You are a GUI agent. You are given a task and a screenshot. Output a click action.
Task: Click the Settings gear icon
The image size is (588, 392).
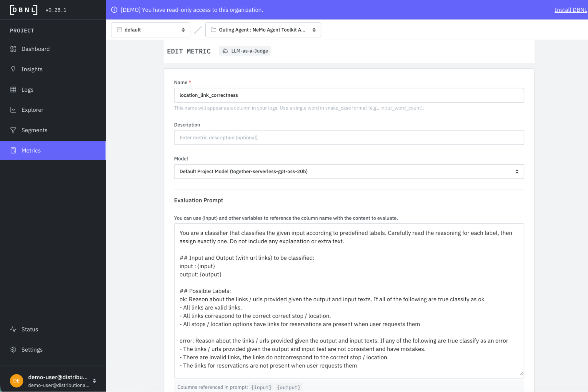[x=13, y=350]
